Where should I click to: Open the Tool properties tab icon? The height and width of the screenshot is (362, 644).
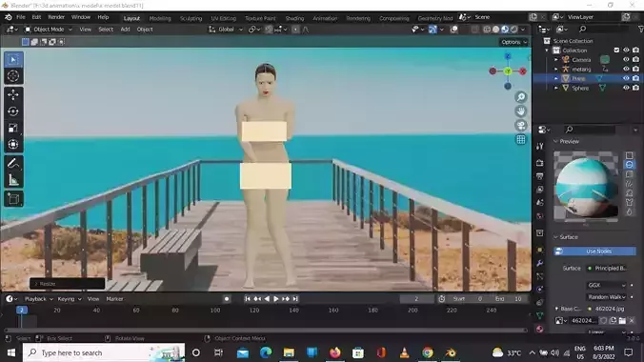(x=539, y=147)
